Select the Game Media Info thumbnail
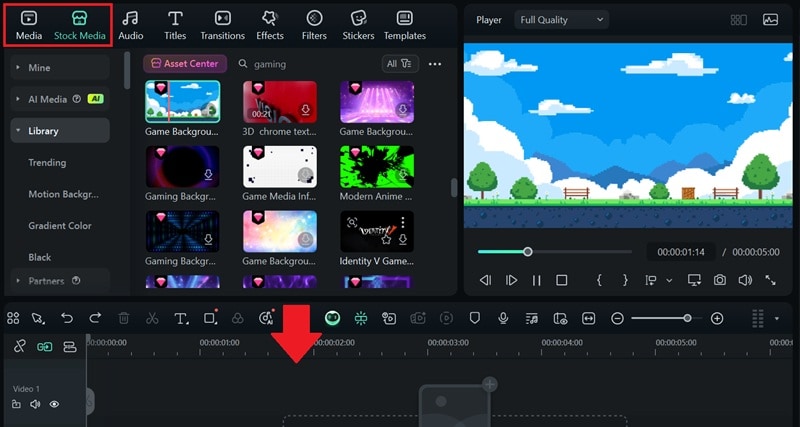This screenshot has width=800, height=427. tap(280, 166)
